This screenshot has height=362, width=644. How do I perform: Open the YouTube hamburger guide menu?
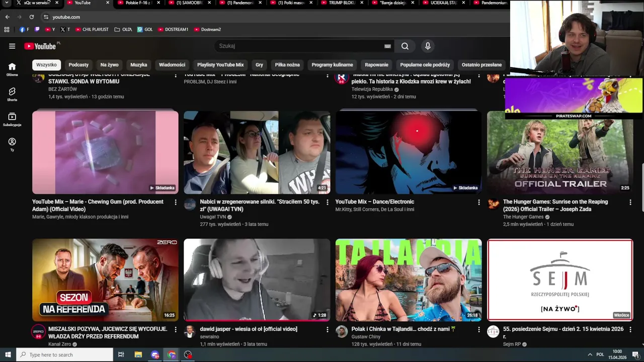tap(12, 46)
